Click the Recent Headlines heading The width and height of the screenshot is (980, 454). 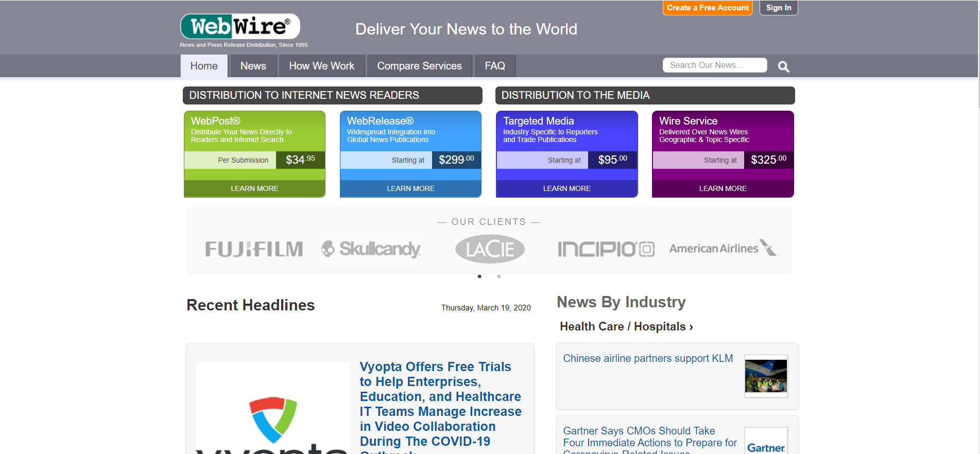(x=250, y=305)
